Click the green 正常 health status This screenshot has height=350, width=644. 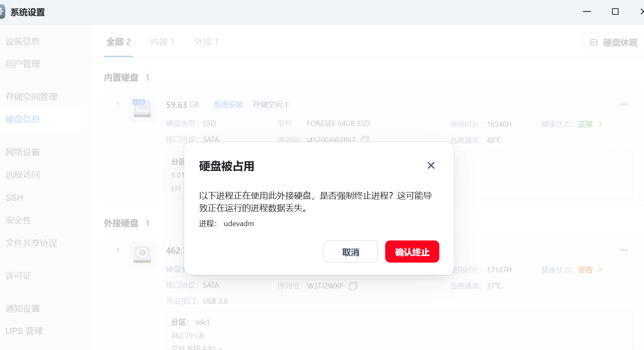[585, 124]
